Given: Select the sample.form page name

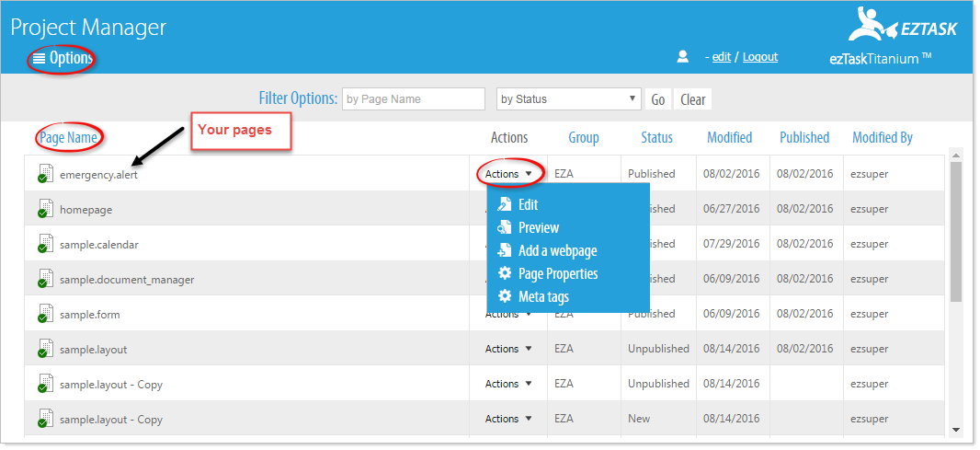Looking at the screenshot, I should (90, 315).
